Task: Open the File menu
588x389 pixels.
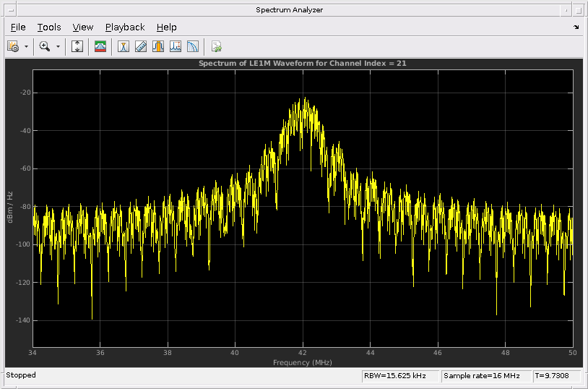Action: (18, 27)
